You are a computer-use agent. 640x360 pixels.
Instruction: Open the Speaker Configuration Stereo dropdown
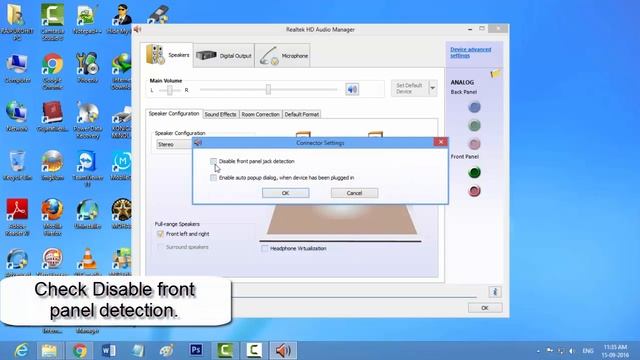175,144
